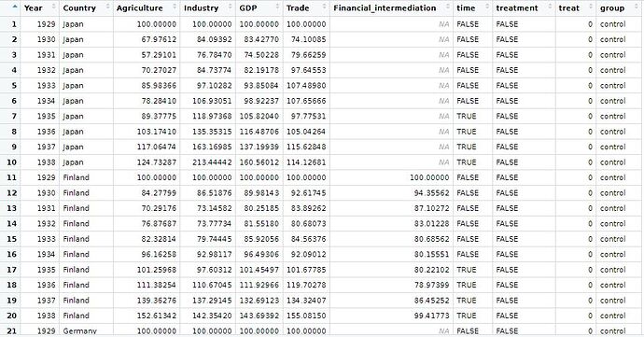Sort by the group column header
Screen dimensions: 644x337
tap(620, 7)
